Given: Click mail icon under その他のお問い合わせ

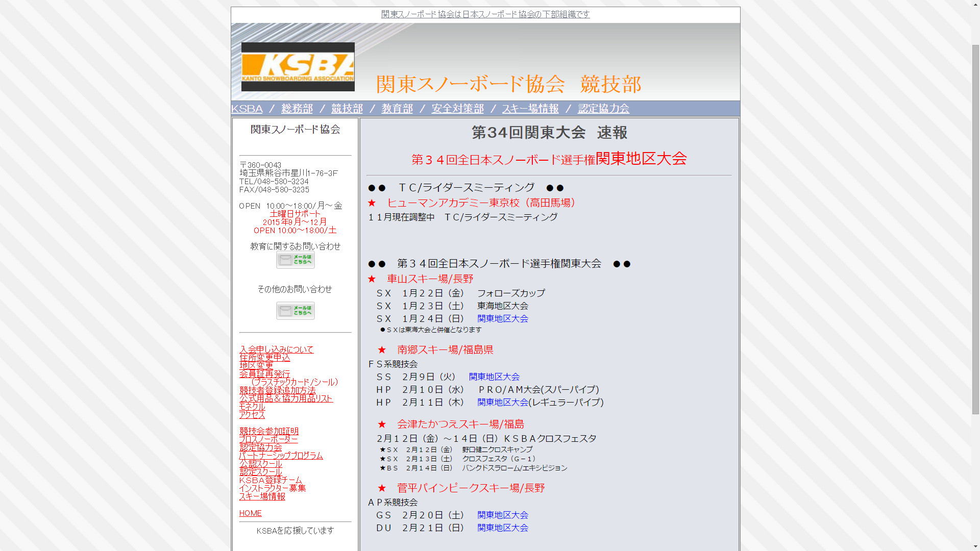Looking at the screenshot, I should [295, 311].
